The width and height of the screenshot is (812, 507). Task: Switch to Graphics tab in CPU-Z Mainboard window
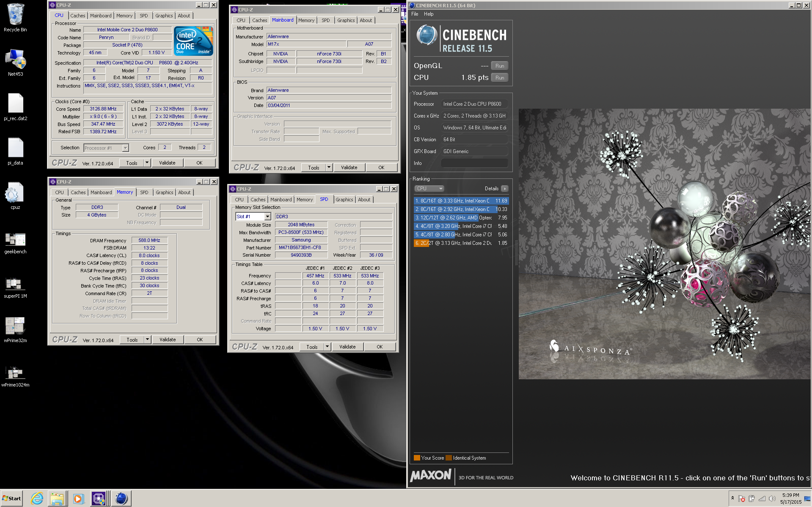tap(346, 20)
